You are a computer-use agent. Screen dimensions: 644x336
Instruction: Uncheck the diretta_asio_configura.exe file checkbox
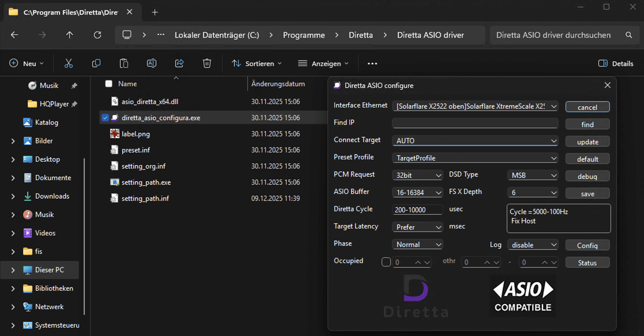pos(105,118)
